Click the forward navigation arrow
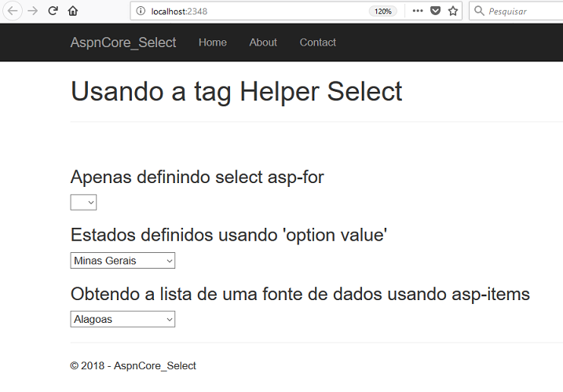Image resolution: width=563 pixels, height=392 pixels. pos(33,11)
